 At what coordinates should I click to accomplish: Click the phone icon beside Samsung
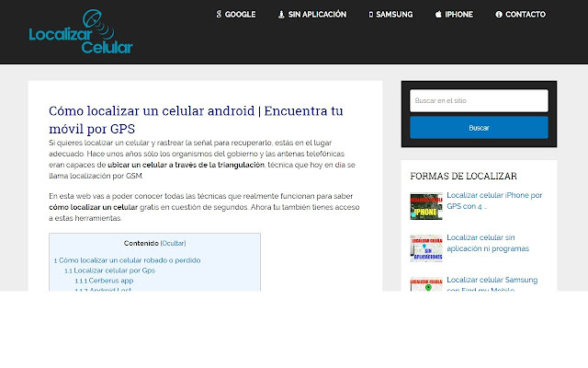371,15
